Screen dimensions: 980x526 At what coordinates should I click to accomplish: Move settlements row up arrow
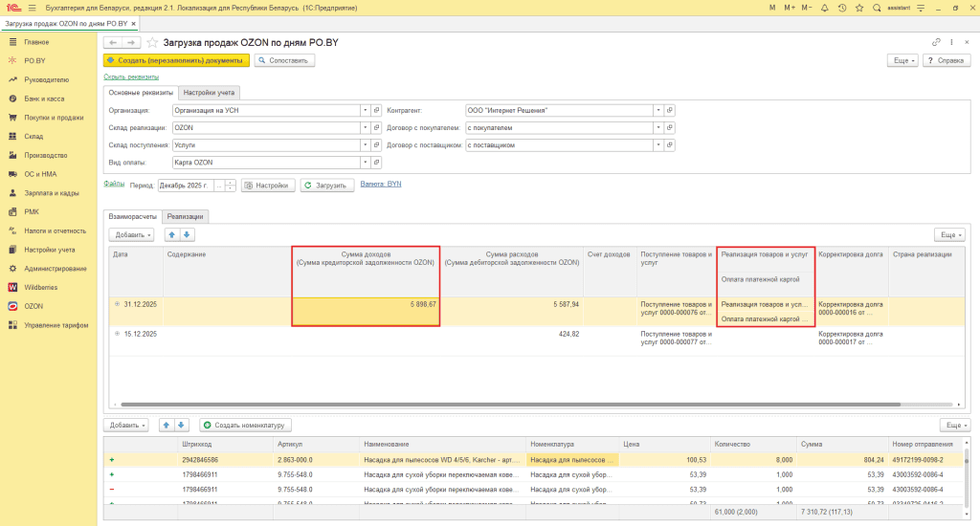pos(172,235)
